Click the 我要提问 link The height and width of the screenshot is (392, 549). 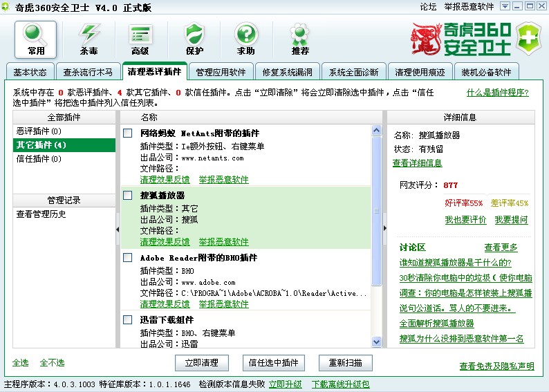(511, 220)
